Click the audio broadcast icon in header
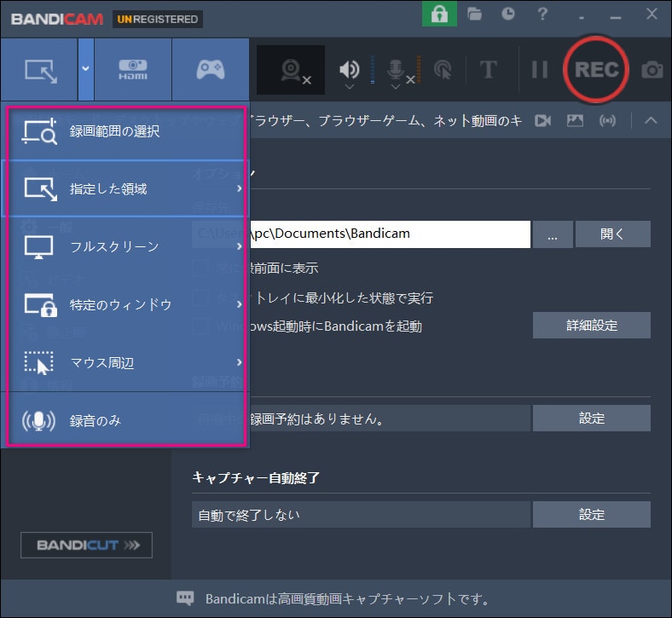Image resolution: width=672 pixels, height=618 pixels. click(607, 121)
